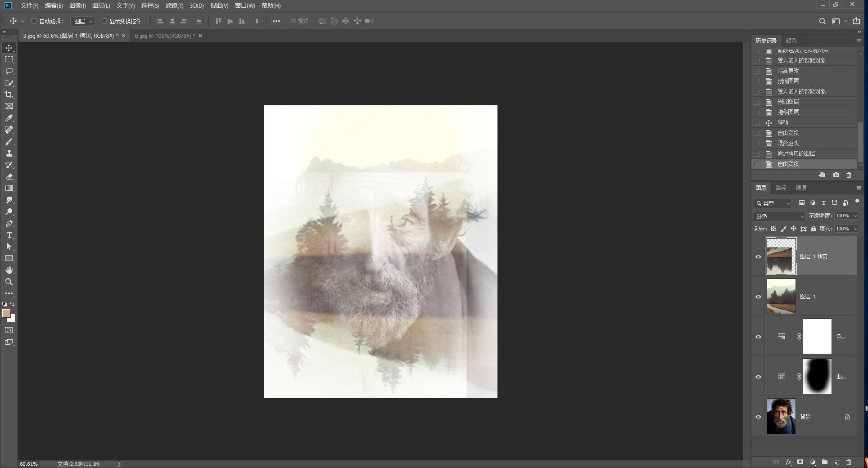The height and width of the screenshot is (468, 868).
Task: Select the Hand tool
Action: click(x=9, y=270)
